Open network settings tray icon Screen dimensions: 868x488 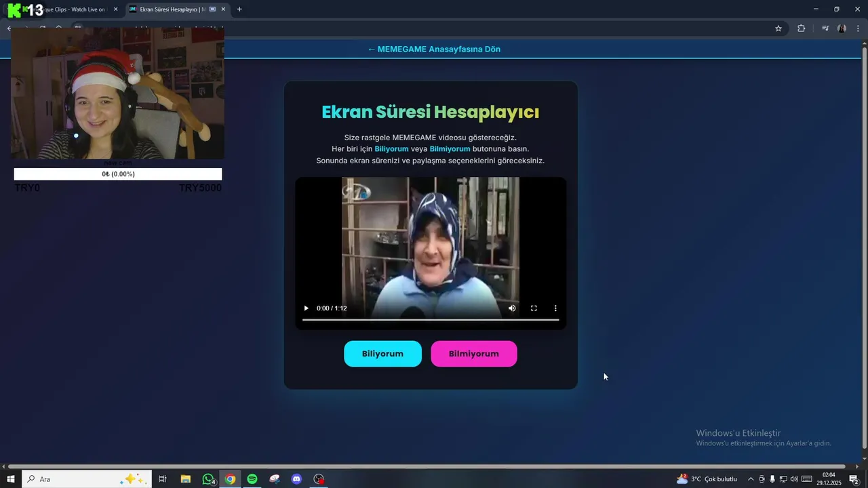click(783, 479)
